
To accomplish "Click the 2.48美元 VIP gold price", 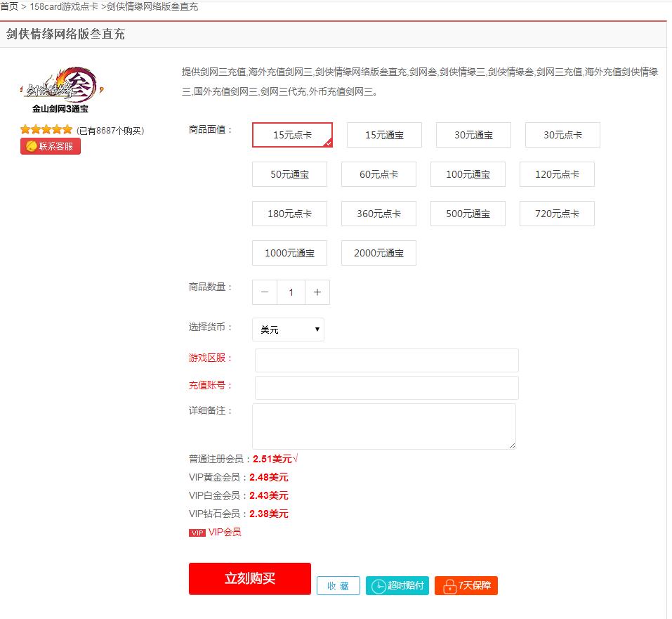I will point(269,477).
